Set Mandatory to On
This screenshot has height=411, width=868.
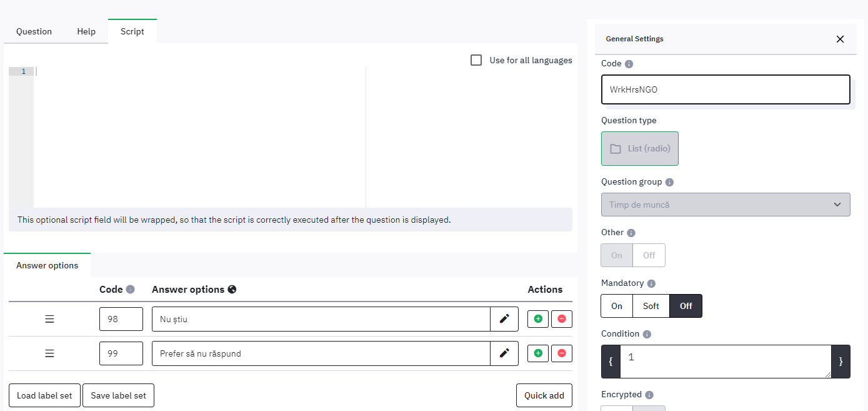click(617, 306)
